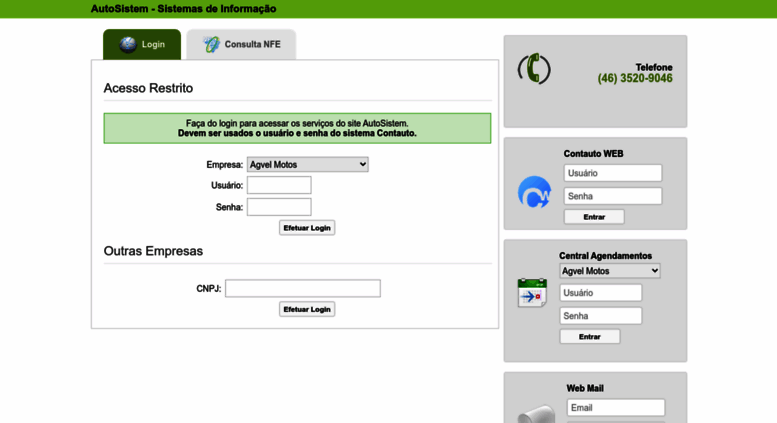Click the Contauto WEB panel title
The image size is (777, 423).
pos(593,154)
